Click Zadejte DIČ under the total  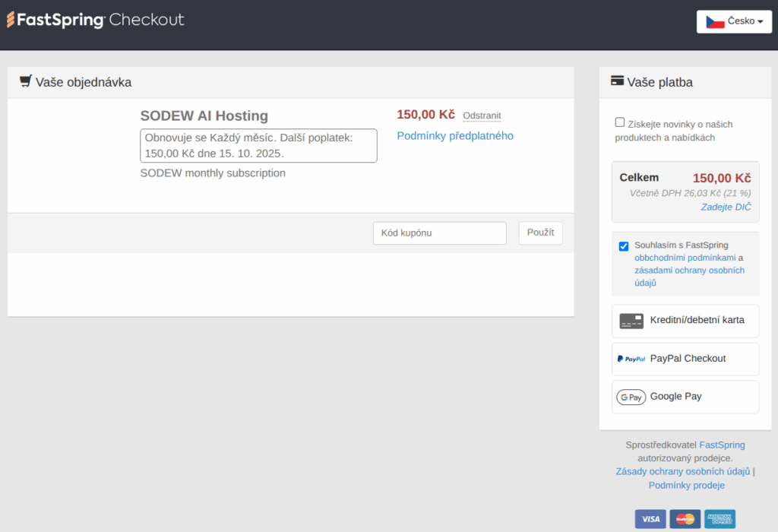726,206
